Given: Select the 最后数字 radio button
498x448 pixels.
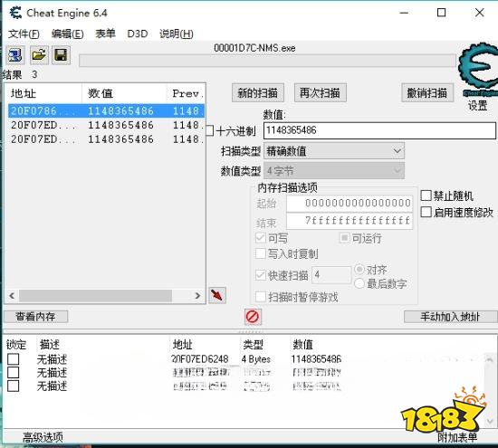Looking at the screenshot, I should pyautogui.click(x=359, y=283).
